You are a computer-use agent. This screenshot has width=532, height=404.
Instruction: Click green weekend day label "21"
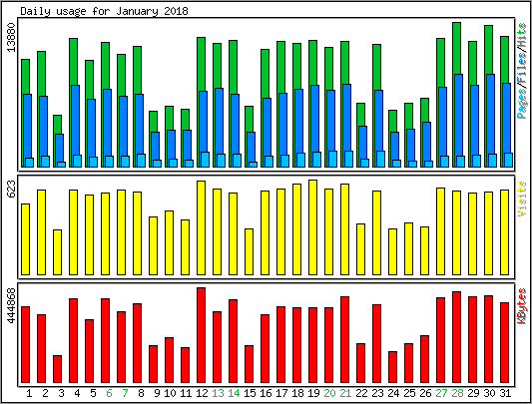coord(345,393)
